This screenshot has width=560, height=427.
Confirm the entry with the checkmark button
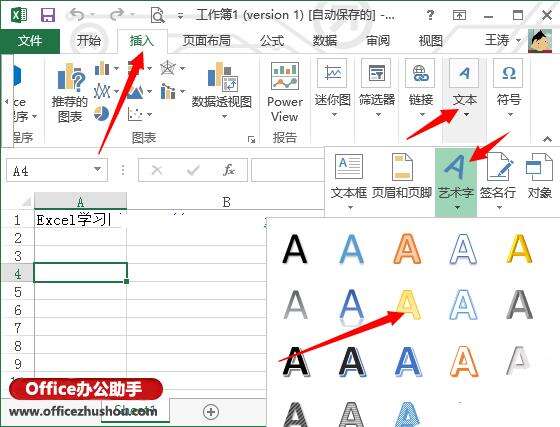pos(193,170)
